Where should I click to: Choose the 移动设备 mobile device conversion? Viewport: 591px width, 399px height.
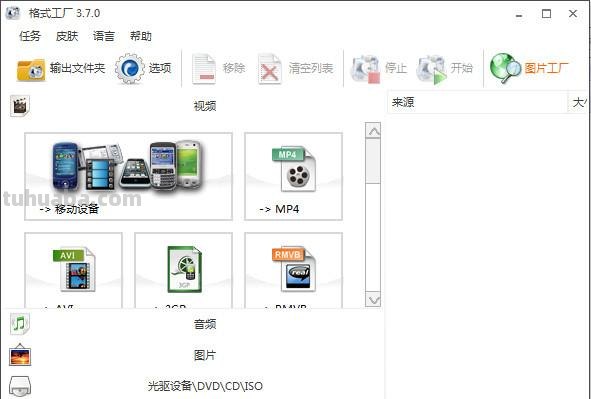click(x=129, y=176)
